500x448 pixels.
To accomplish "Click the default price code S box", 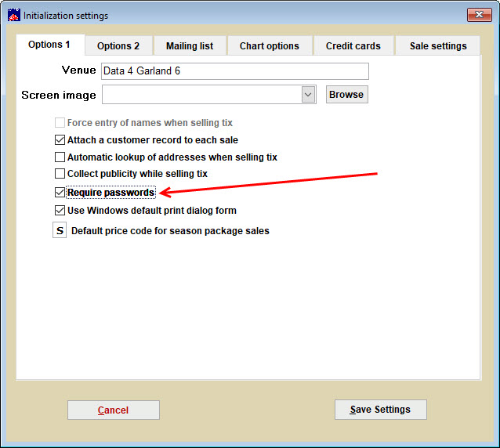I will pyautogui.click(x=60, y=230).
